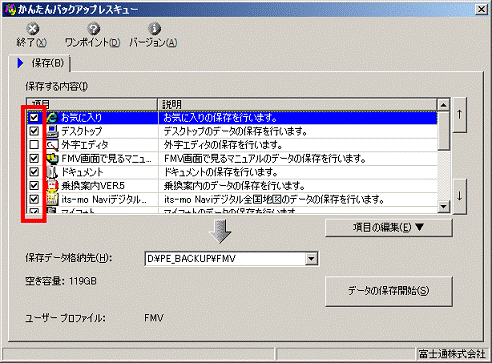
Task: Select the its-mo Naviデジタル.. list row
Action: click(232, 199)
